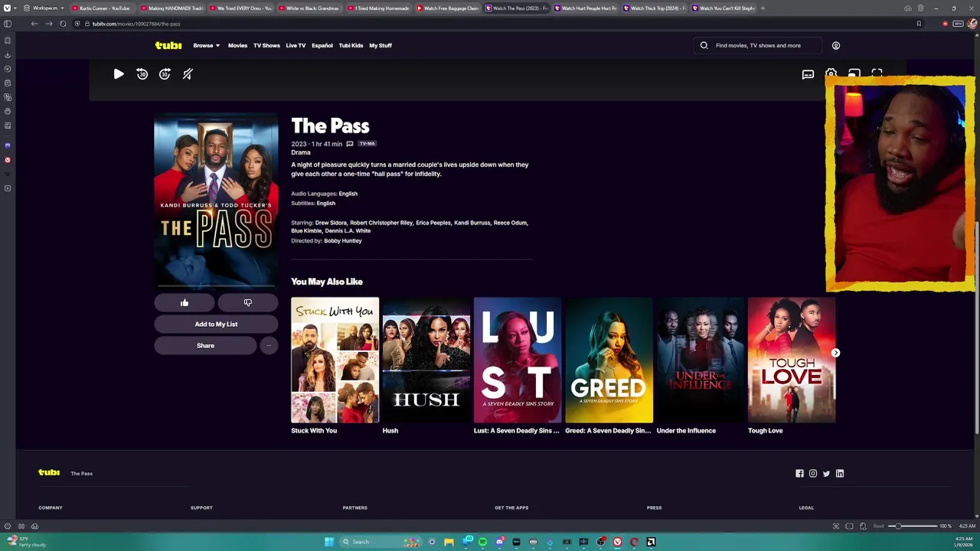980x551 pixels.
Task: Open the Lust: A Seven Deadly Sins poster
Action: tap(518, 360)
